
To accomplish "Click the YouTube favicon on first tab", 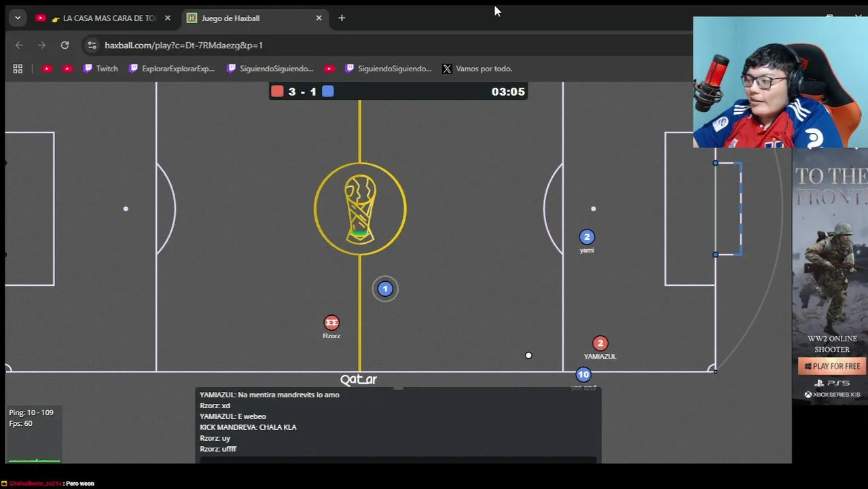I will click(x=41, y=18).
